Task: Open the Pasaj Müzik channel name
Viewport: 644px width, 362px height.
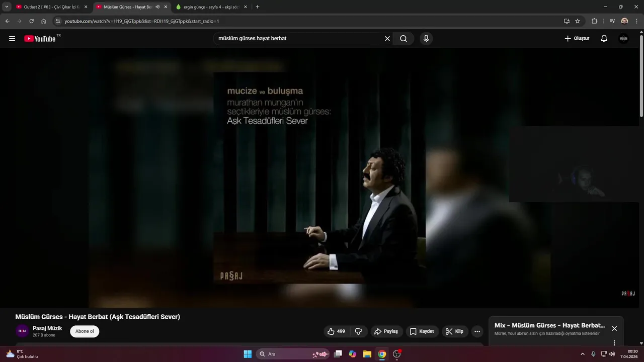Action: (47, 328)
